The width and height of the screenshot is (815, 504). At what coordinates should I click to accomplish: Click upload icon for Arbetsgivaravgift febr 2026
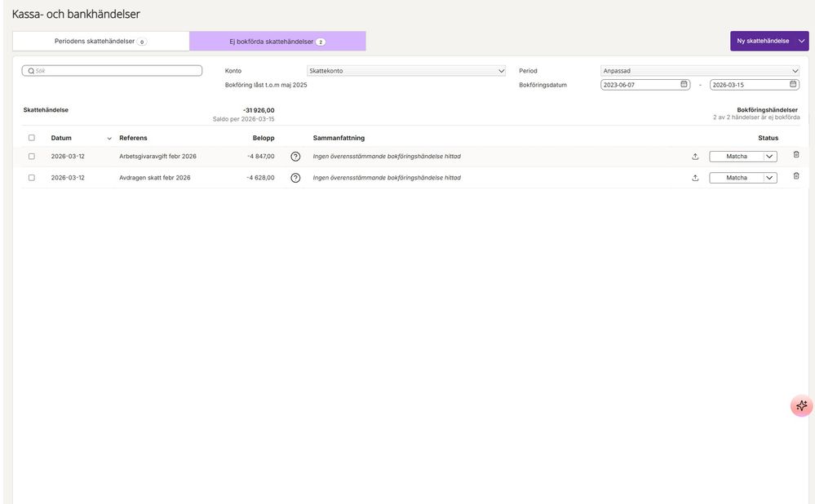[695, 157]
